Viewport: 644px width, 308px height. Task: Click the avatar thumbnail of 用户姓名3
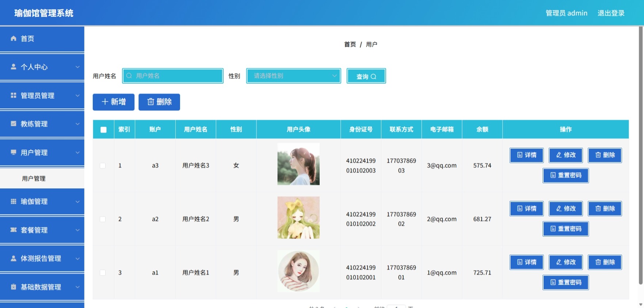click(298, 164)
